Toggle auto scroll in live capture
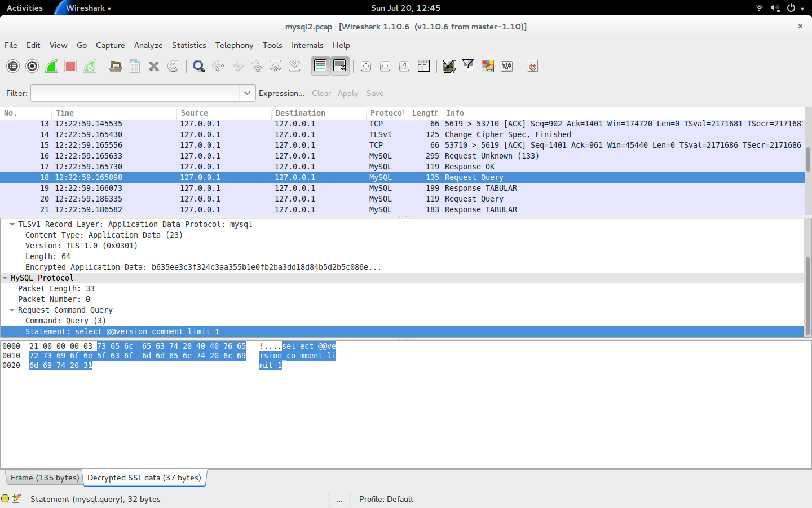 pos(340,66)
